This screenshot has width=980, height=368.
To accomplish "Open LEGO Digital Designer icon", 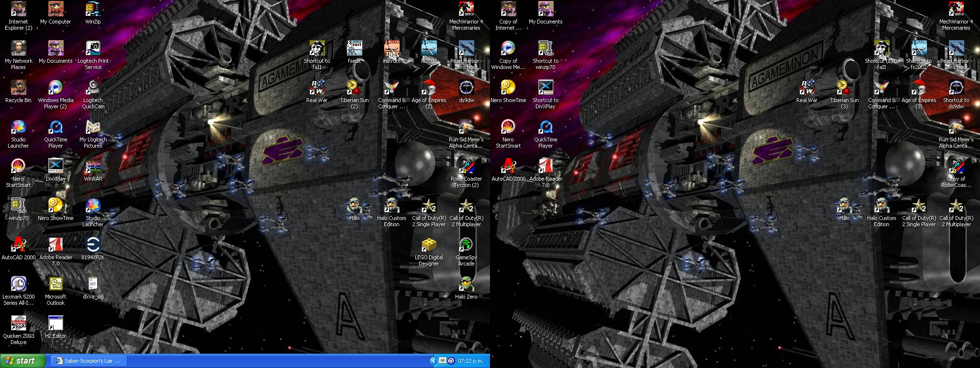I will point(429,252).
